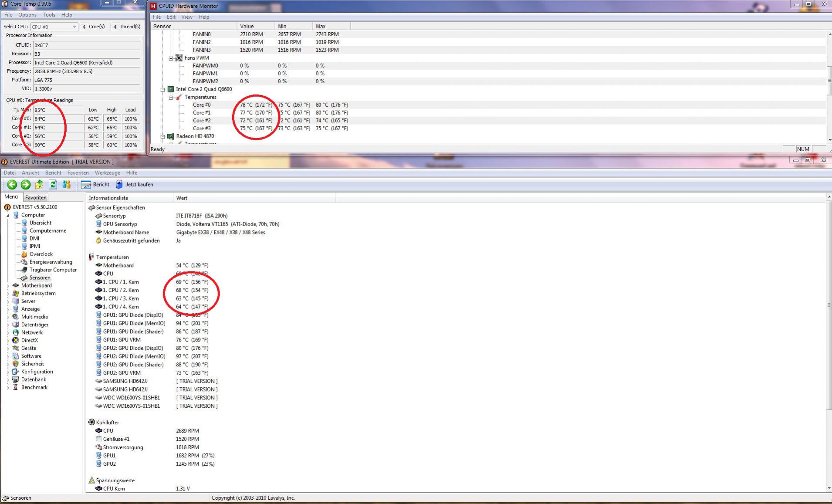Select Tragbarer Computer in the tree
This screenshot has height=504, width=832.
click(x=53, y=270)
